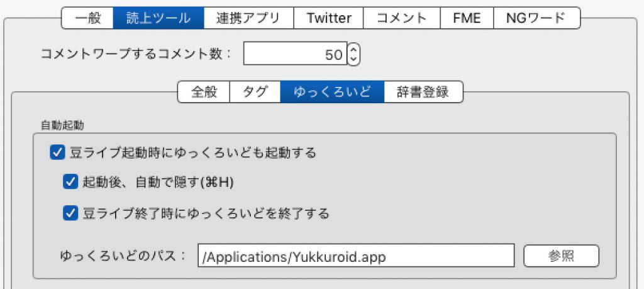Go to the NGワード tab
Viewport: 644px width, 289px height.
click(x=537, y=18)
